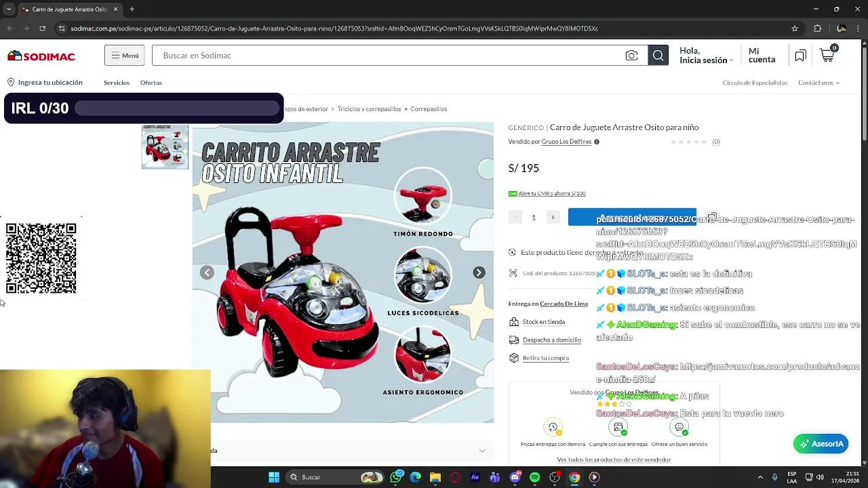868x488 pixels.
Task: Show next product image arrow
Action: [479, 272]
